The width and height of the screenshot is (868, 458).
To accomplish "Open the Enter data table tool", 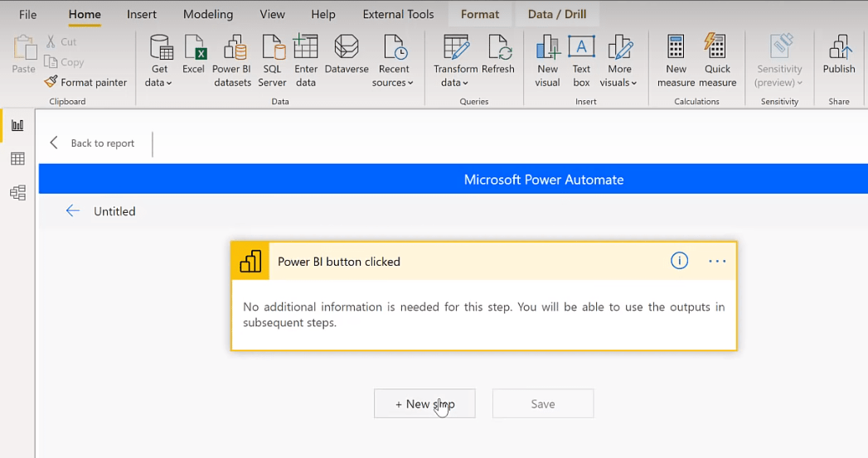I will (306, 60).
